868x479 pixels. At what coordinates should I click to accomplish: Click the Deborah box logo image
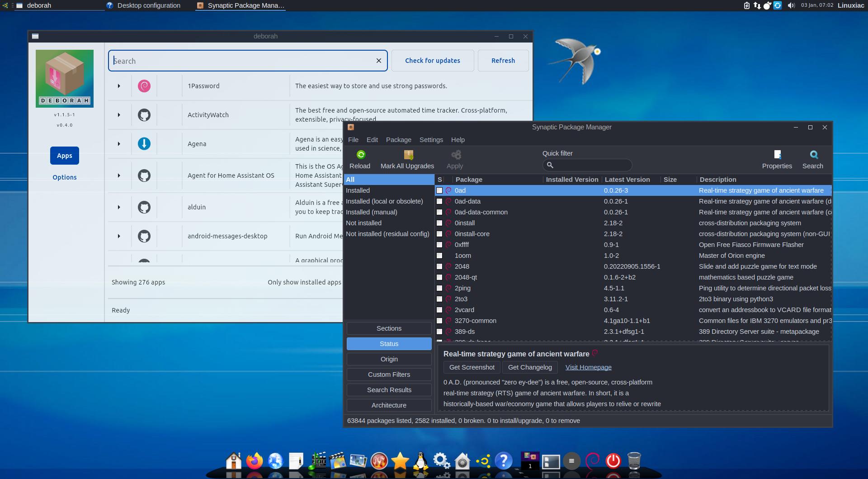click(65, 79)
